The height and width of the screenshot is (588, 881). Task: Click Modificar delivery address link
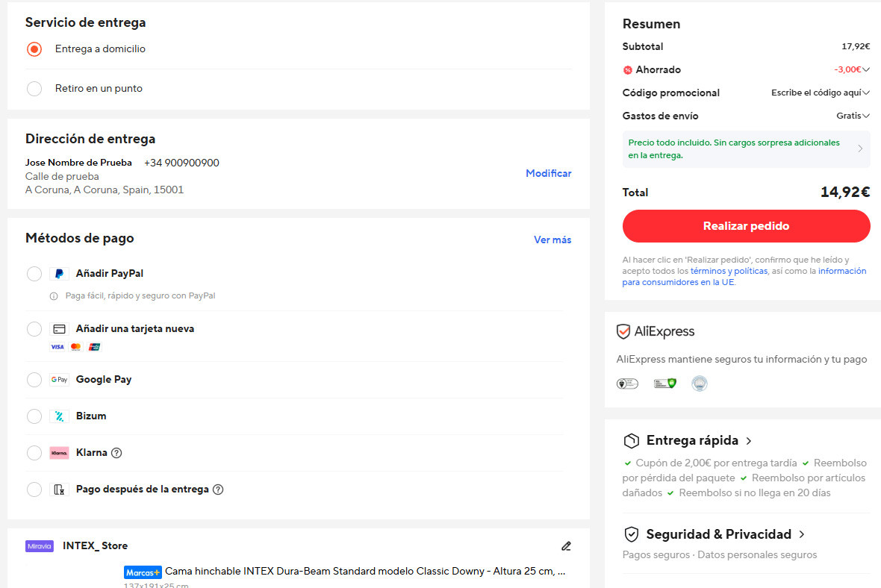click(548, 174)
